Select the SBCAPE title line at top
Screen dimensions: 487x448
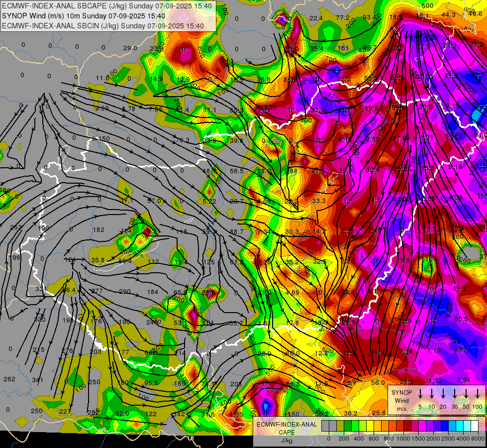pos(107,6)
